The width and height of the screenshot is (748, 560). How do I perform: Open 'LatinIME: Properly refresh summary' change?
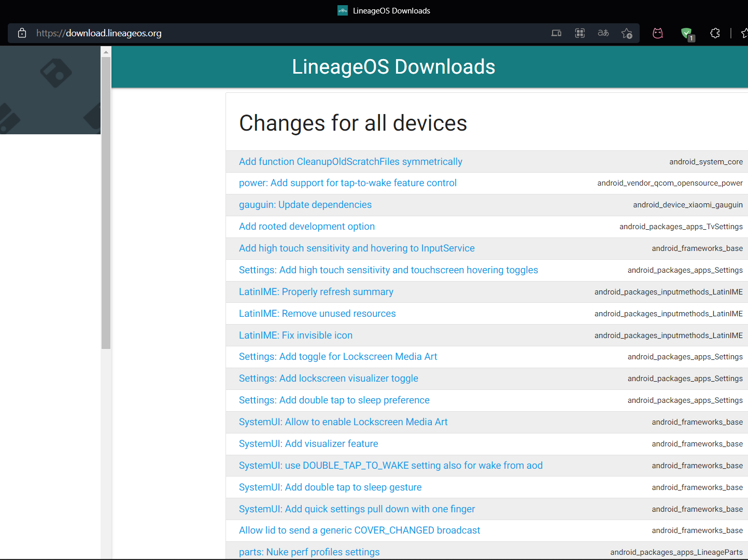(316, 292)
